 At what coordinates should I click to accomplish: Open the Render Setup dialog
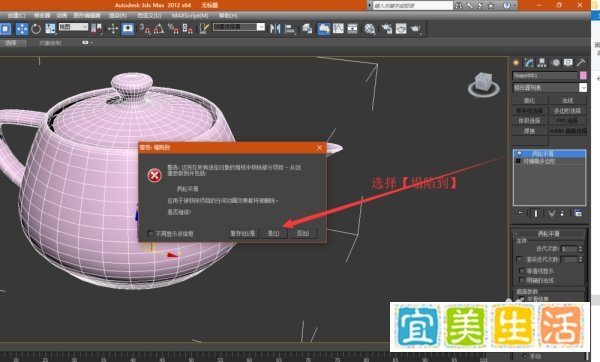pyautogui.click(x=386, y=29)
